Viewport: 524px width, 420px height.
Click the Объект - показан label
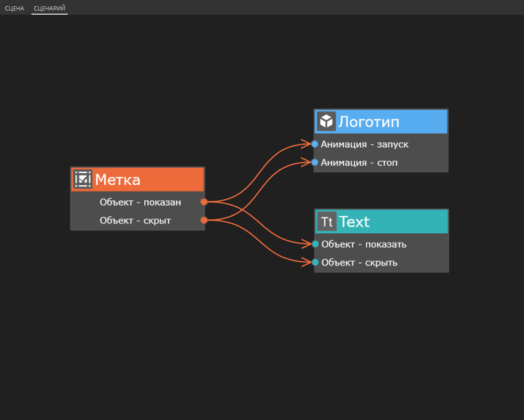(140, 202)
